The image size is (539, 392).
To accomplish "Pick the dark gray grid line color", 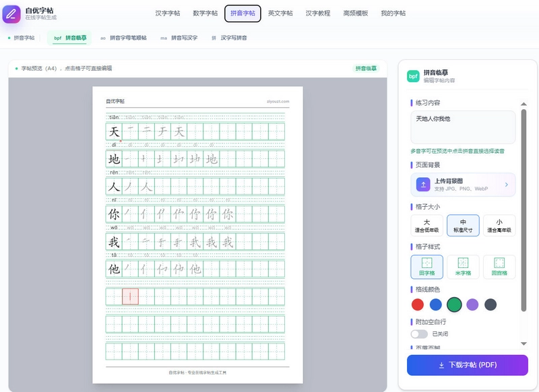I will pos(490,304).
